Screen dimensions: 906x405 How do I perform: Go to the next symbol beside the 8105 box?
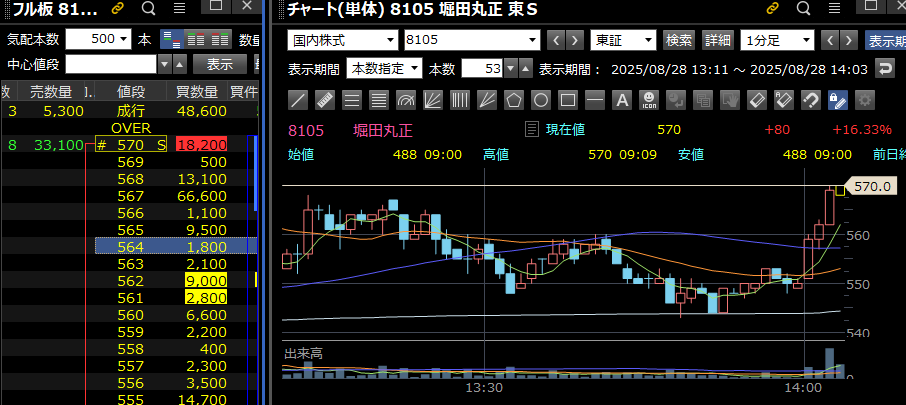click(x=573, y=40)
